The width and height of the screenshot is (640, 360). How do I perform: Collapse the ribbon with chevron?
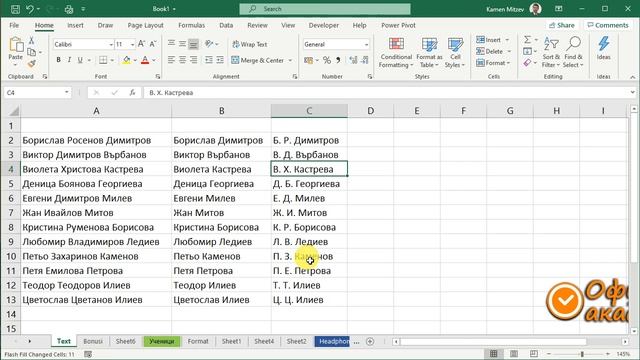click(632, 77)
